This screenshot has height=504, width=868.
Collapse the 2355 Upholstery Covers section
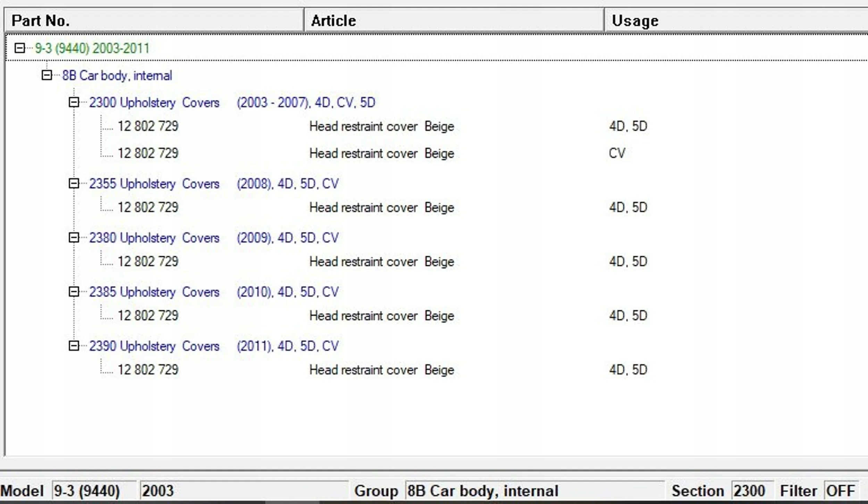click(x=74, y=183)
